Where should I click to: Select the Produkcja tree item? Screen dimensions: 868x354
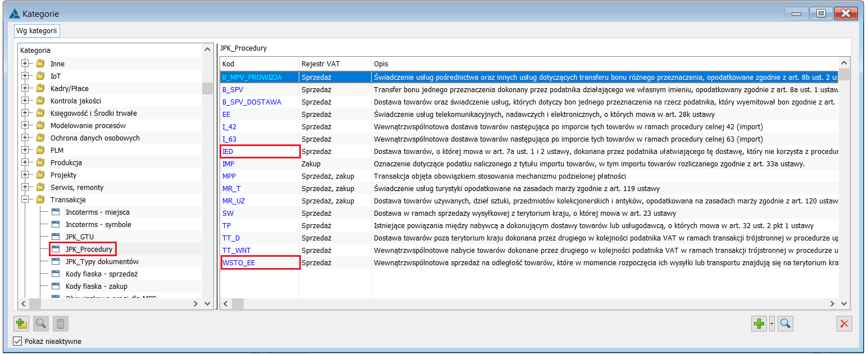66,162
